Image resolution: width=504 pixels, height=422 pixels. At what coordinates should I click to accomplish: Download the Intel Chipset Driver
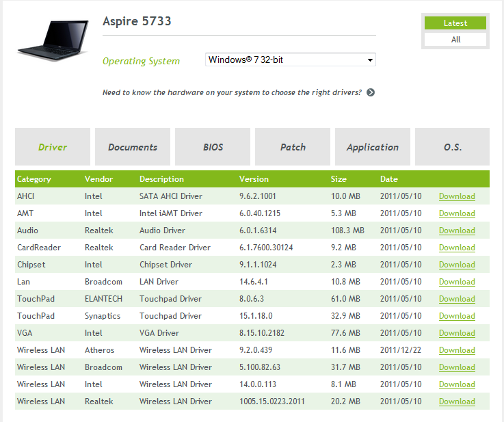coord(457,265)
